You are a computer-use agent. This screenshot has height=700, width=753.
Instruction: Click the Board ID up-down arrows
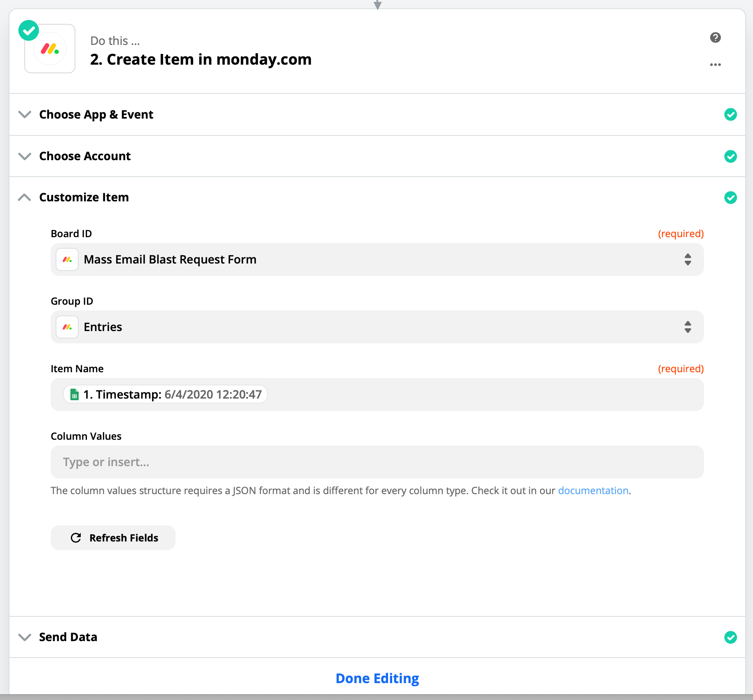coord(688,259)
